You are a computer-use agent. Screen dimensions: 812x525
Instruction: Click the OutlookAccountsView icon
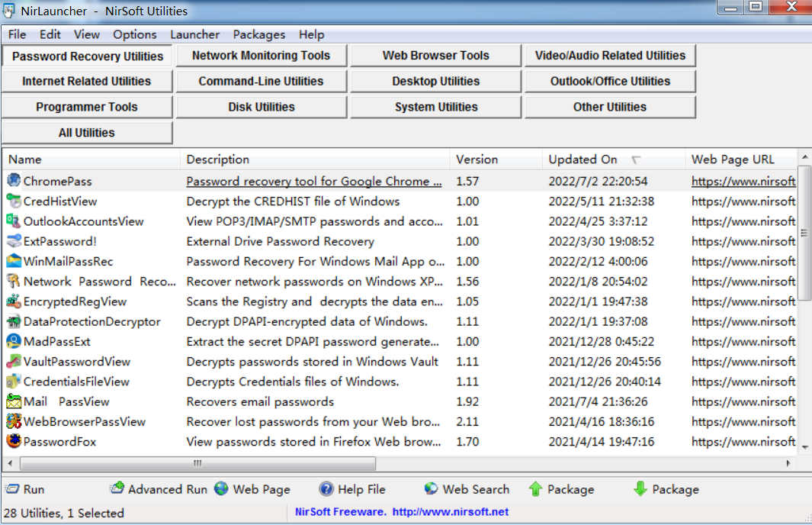(x=14, y=221)
